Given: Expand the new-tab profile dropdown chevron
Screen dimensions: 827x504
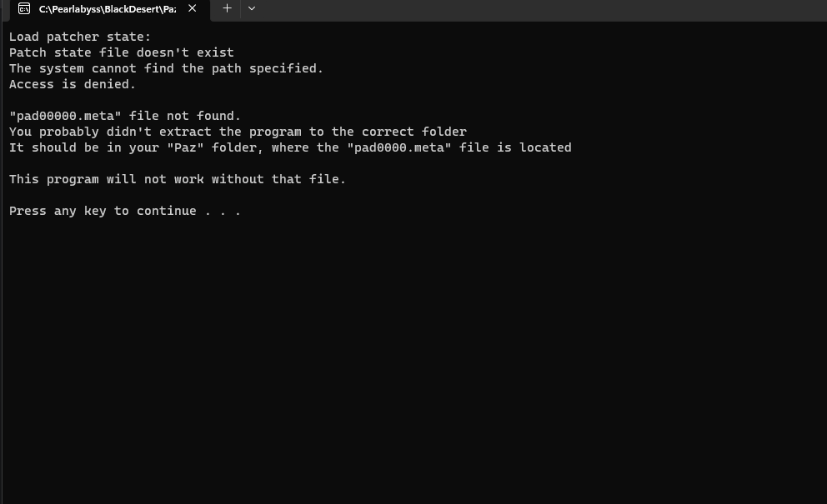Looking at the screenshot, I should tap(252, 8).
